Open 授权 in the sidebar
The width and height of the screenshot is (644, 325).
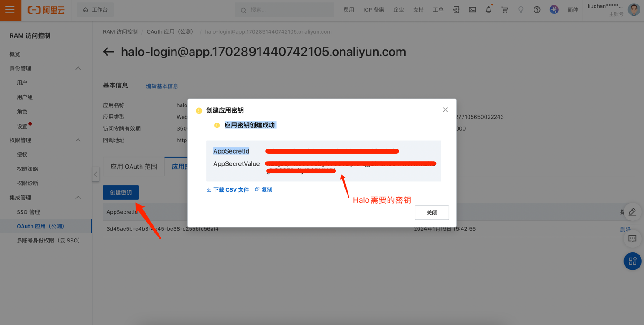click(22, 154)
